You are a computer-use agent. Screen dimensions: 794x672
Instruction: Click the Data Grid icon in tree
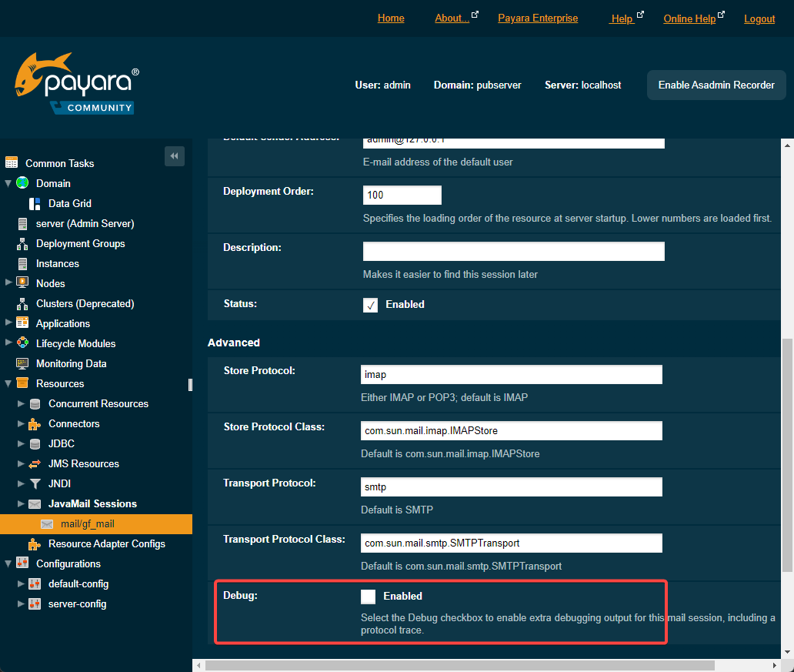coord(35,203)
